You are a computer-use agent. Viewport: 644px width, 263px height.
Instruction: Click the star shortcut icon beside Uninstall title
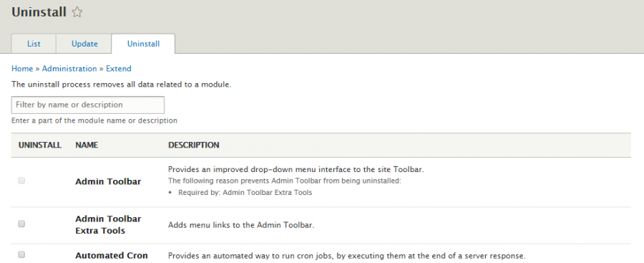pos(77,12)
